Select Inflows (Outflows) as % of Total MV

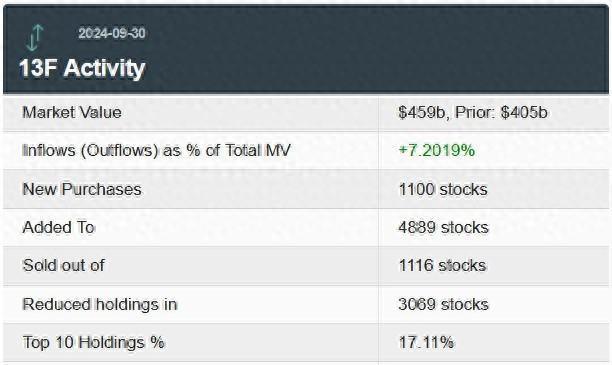(x=157, y=150)
